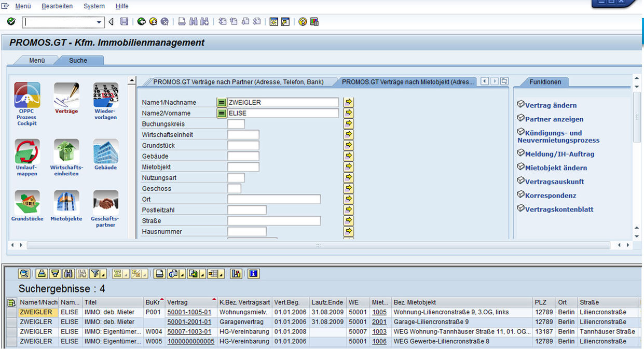This screenshot has width=644, height=349.
Task: Open the command field dropdown arrow
Action: pos(100,22)
